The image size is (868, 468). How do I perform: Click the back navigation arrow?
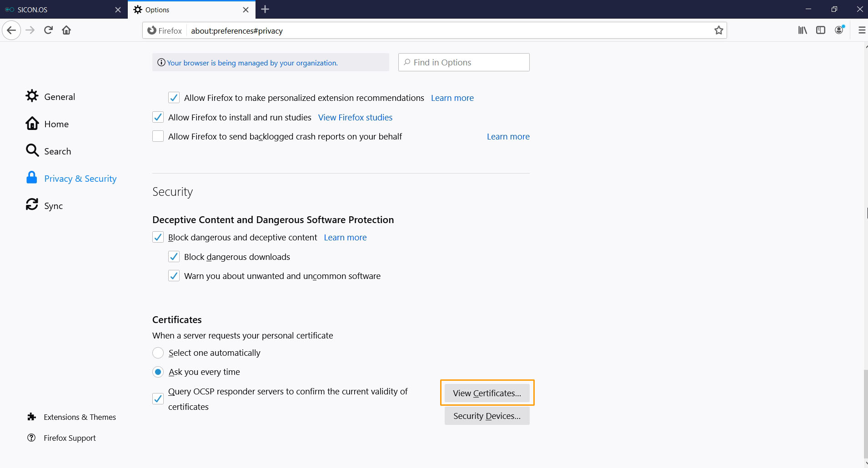pyautogui.click(x=11, y=30)
